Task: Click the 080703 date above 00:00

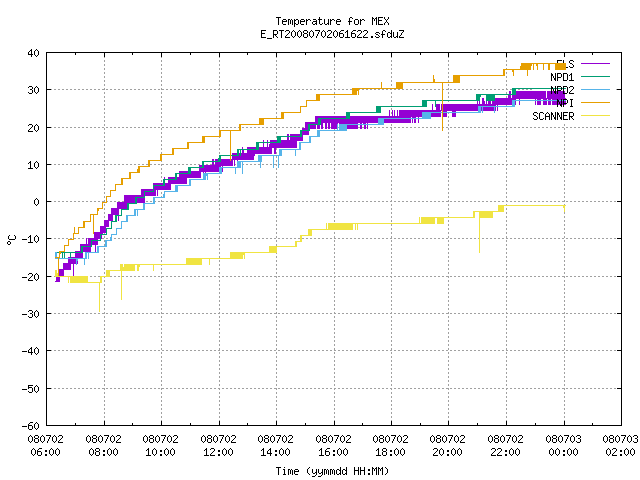Action: point(564,439)
